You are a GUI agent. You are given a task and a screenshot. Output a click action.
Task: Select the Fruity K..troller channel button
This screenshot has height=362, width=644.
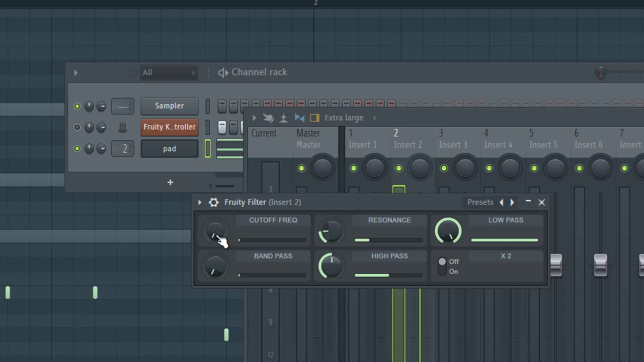click(170, 127)
